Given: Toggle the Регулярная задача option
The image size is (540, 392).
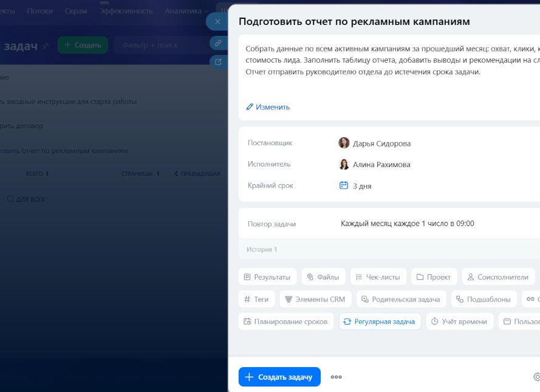Looking at the screenshot, I should point(380,322).
